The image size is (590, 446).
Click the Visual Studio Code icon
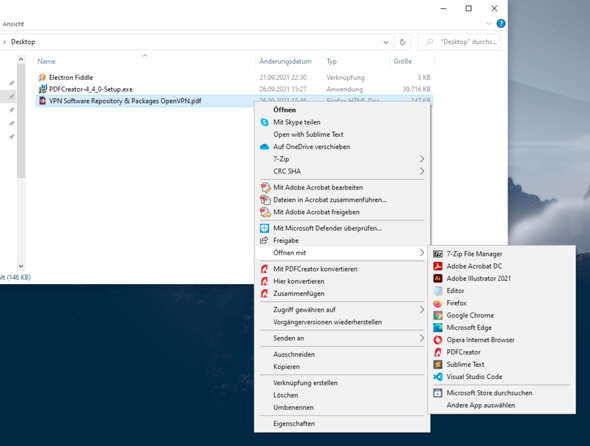[438, 377]
